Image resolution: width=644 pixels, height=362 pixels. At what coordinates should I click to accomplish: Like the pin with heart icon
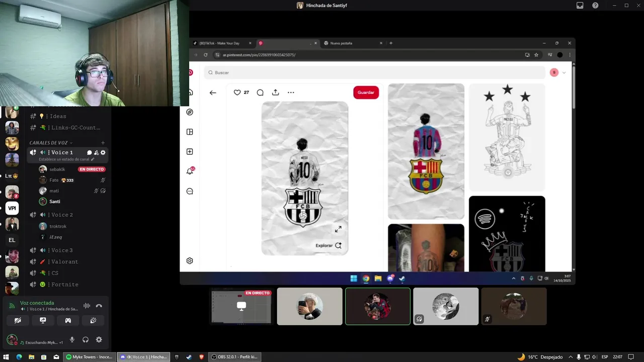pos(237,93)
